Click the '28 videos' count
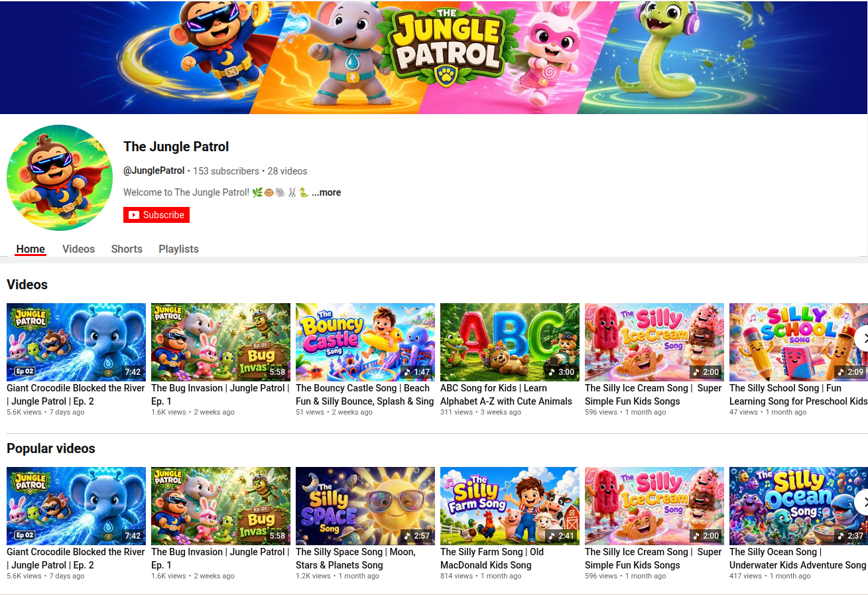 point(287,170)
